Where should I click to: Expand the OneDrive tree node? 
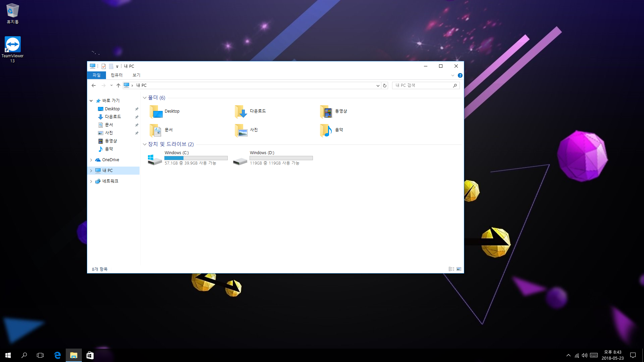pyautogui.click(x=91, y=160)
